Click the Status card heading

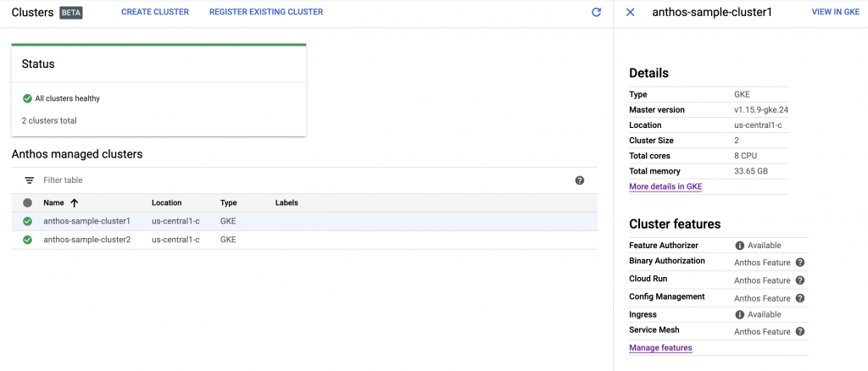38,64
